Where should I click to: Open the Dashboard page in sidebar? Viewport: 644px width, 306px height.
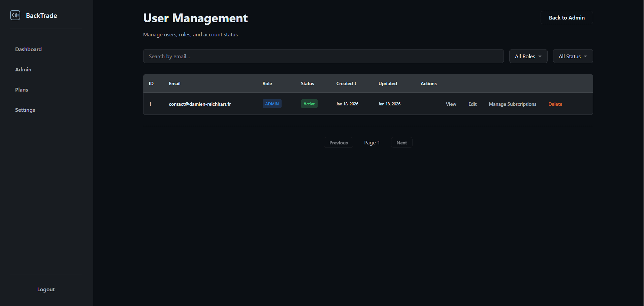tap(28, 49)
